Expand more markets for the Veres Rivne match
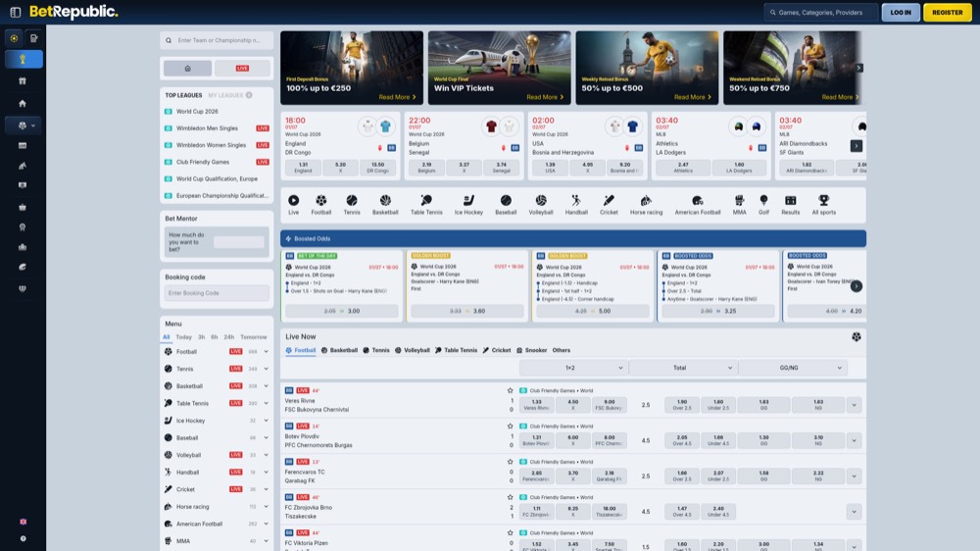 854,405
